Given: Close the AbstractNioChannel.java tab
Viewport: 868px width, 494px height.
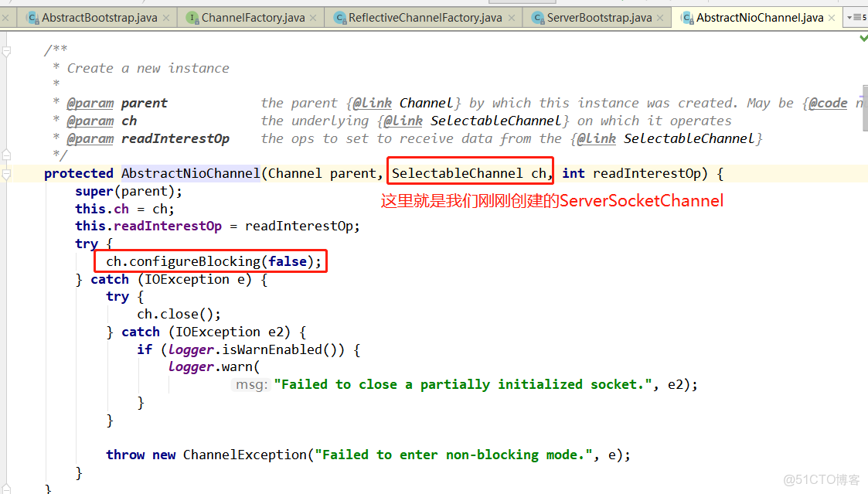Looking at the screenshot, I should (x=832, y=19).
